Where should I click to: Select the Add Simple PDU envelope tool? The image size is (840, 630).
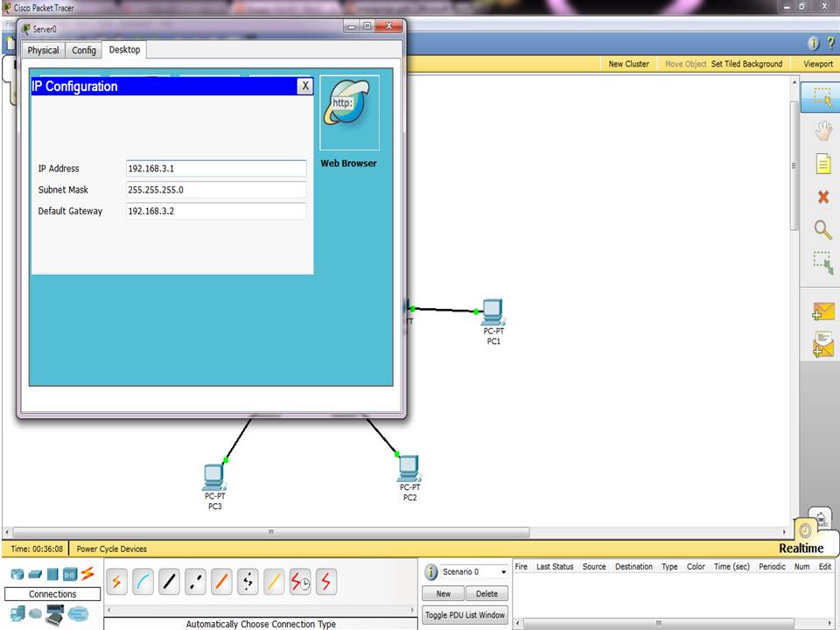(823, 311)
